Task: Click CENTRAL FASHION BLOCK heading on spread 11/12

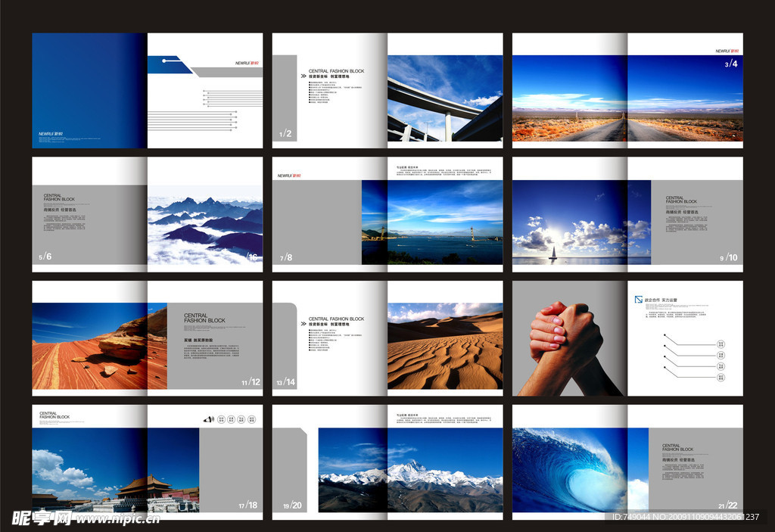Action: (204, 318)
